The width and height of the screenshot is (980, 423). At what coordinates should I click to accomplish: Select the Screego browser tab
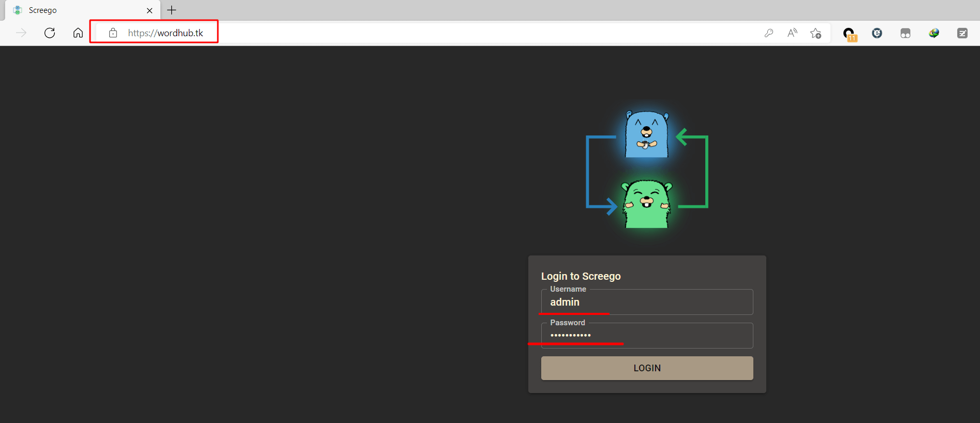83,10
